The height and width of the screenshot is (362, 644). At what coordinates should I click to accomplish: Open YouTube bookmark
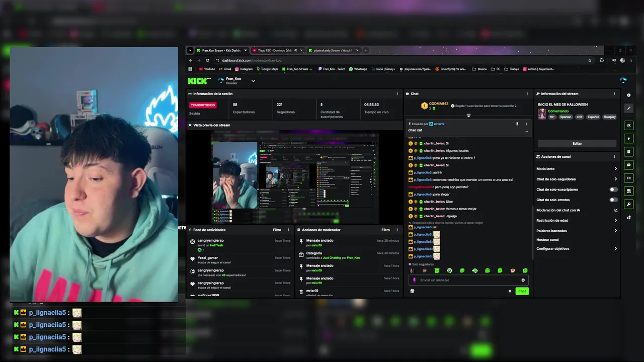pos(207,69)
